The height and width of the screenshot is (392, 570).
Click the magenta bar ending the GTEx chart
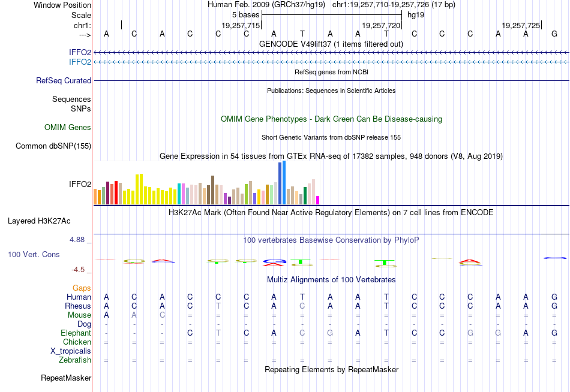click(x=318, y=200)
